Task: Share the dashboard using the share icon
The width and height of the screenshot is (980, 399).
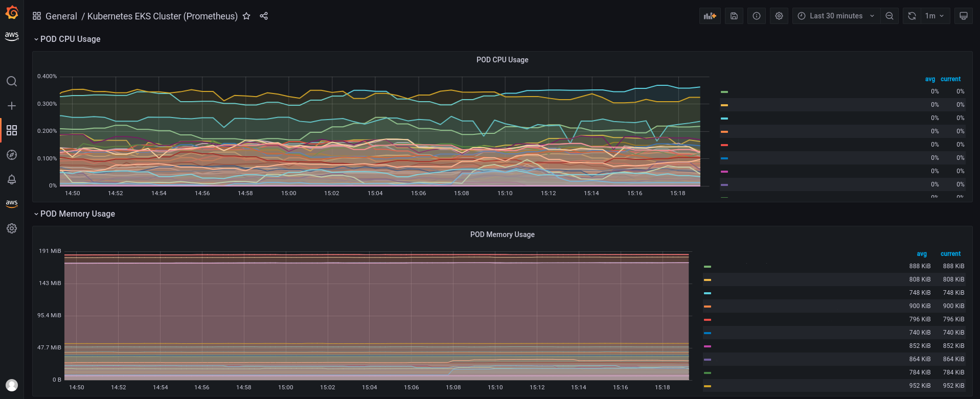Action: (264, 16)
